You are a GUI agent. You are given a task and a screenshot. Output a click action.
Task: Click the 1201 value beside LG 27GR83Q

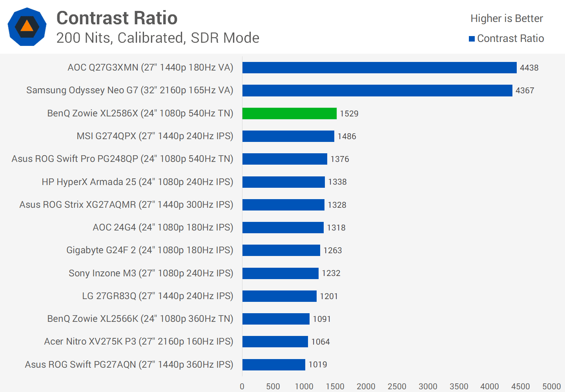coord(329,296)
